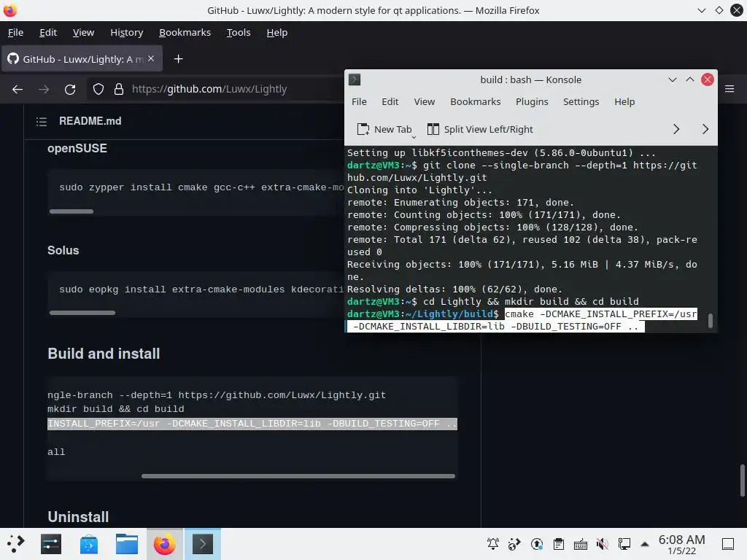747x560 pixels.
Task: Show more Konsole toolbar items via first chevron
Action: click(676, 129)
